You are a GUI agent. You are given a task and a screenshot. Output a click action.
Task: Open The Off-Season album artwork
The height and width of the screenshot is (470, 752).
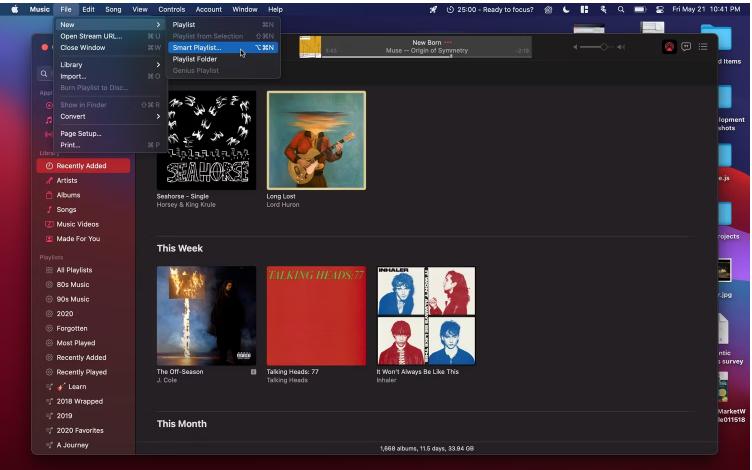pos(206,316)
